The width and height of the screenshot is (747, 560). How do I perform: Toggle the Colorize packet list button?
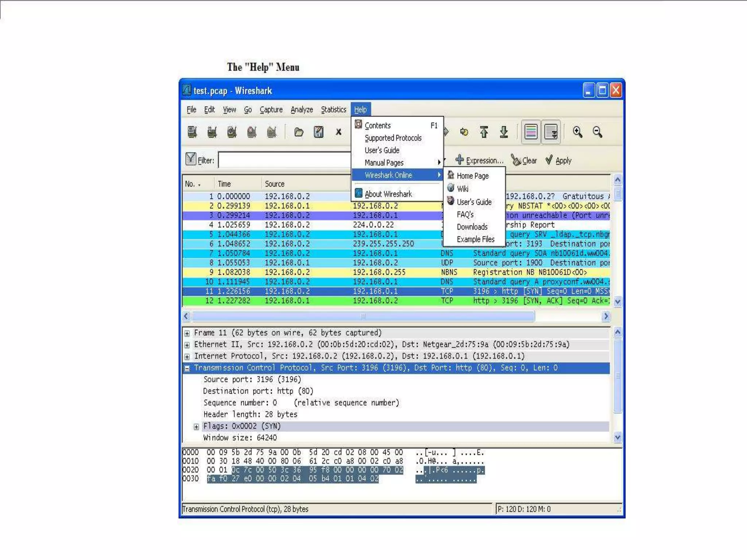[531, 132]
